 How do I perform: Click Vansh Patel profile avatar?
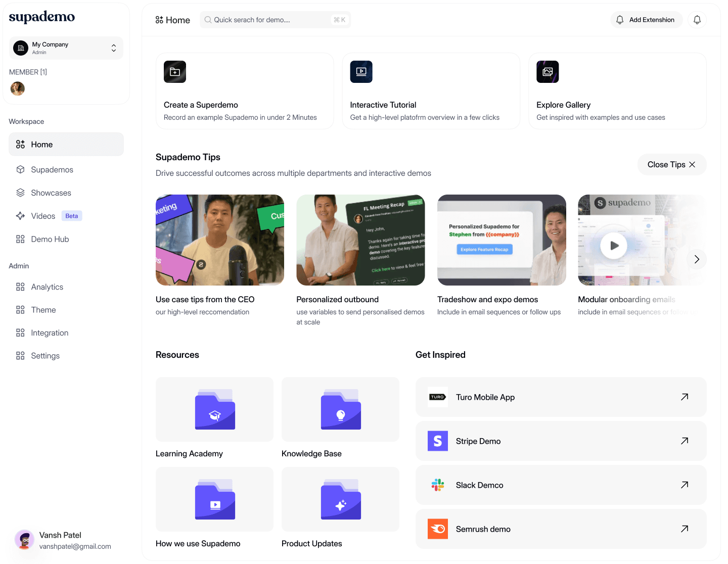click(x=24, y=540)
